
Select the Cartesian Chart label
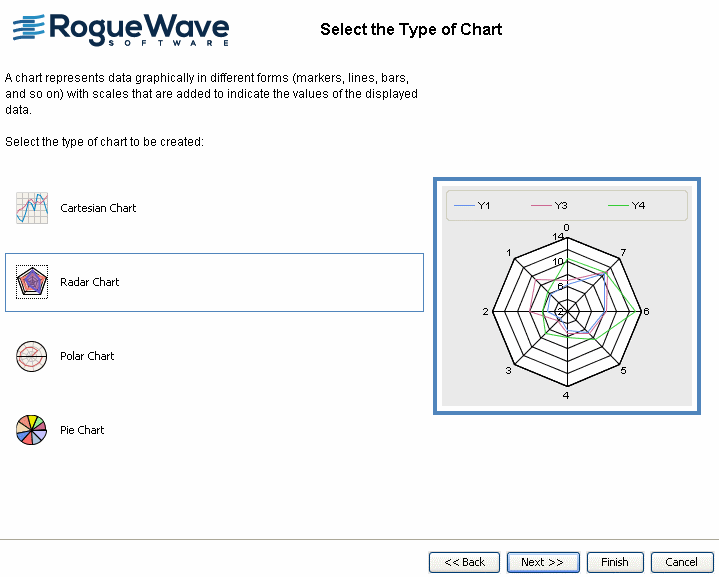coord(98,208)
